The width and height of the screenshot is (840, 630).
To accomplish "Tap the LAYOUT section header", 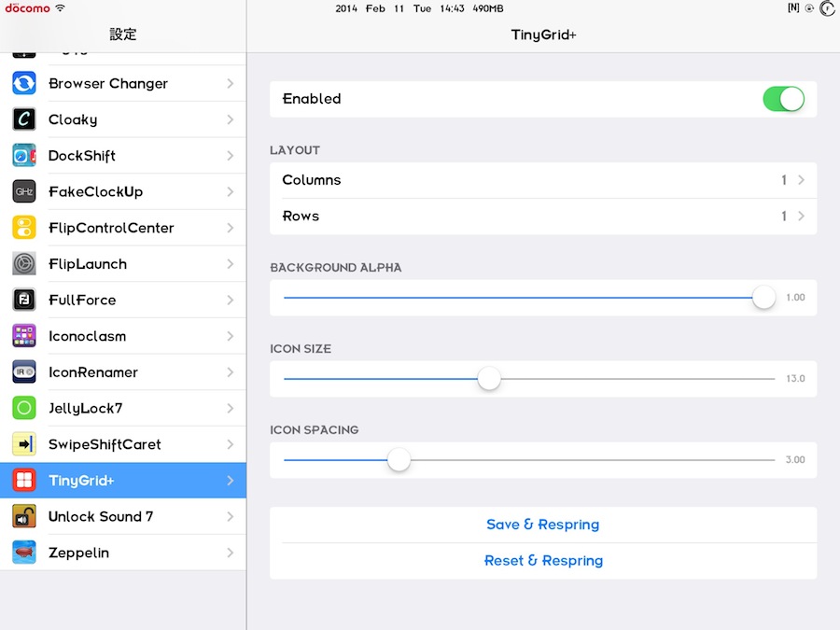I will 295,150.
